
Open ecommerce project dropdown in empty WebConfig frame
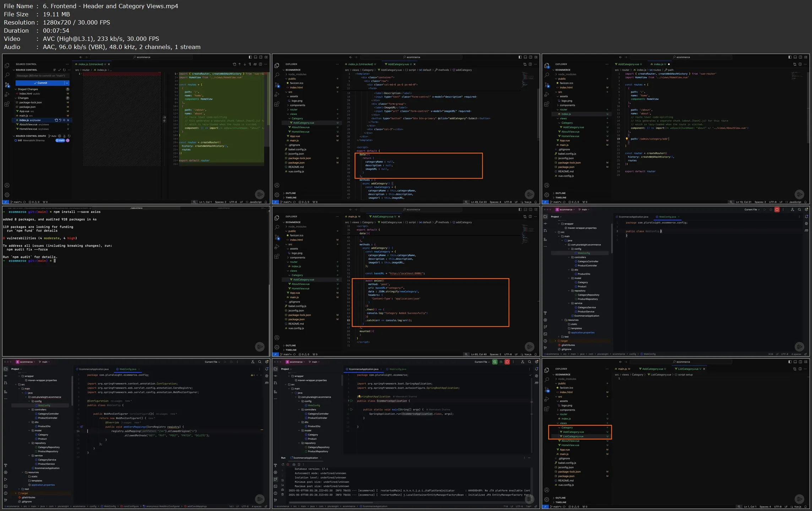click(566, 210)
